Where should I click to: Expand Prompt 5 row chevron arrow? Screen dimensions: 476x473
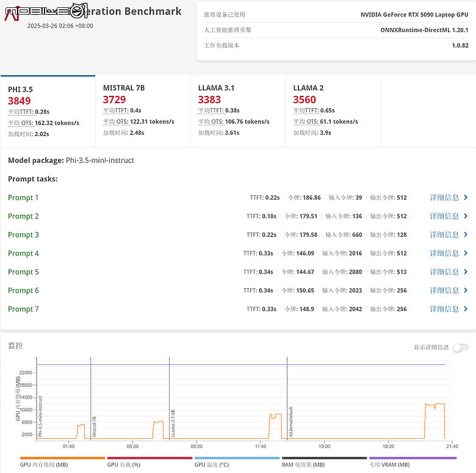click(x=466, y=272)
